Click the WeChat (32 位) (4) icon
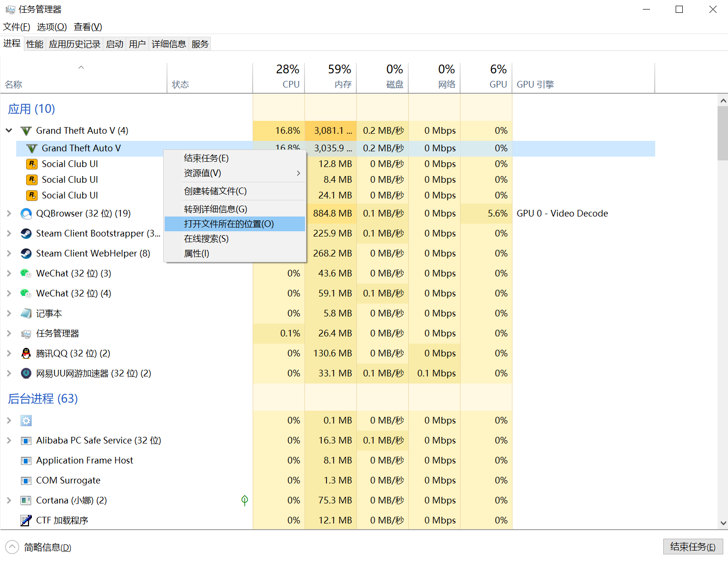Viewport: 728px width, 562px height. (26, 294)
